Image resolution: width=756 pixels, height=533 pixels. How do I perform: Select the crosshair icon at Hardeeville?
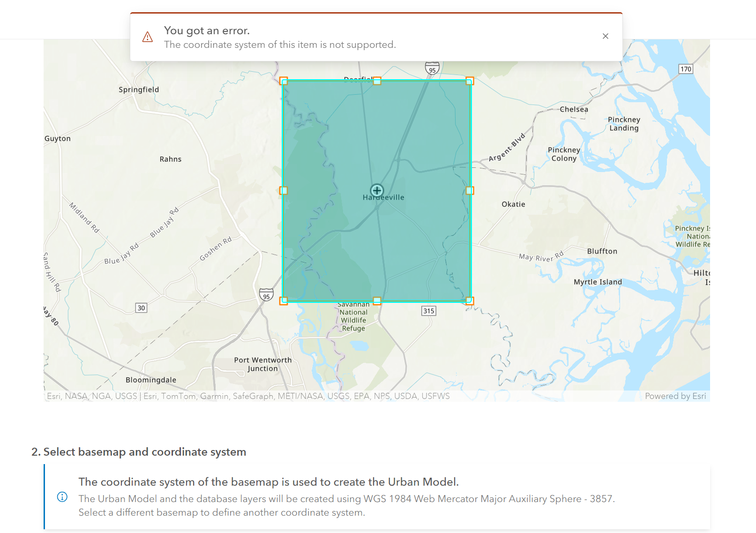coord(377,190)
